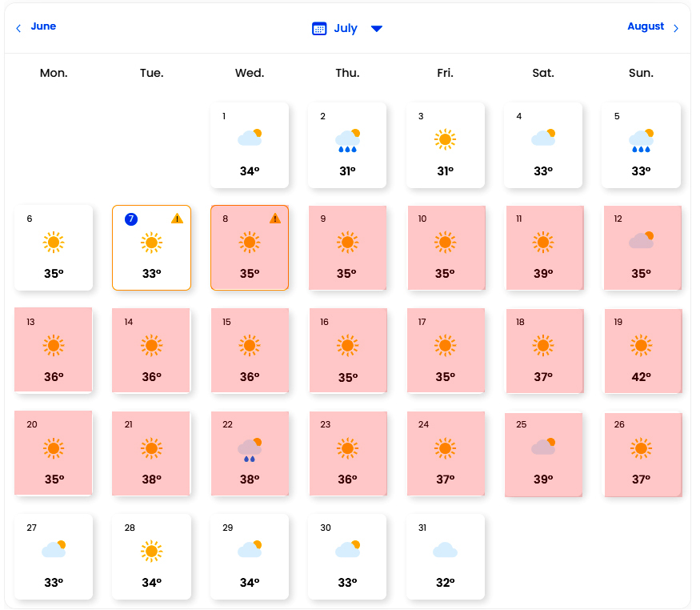Click the sun icon on July 3
Screen dimensions: 700x610
[445, 140]
